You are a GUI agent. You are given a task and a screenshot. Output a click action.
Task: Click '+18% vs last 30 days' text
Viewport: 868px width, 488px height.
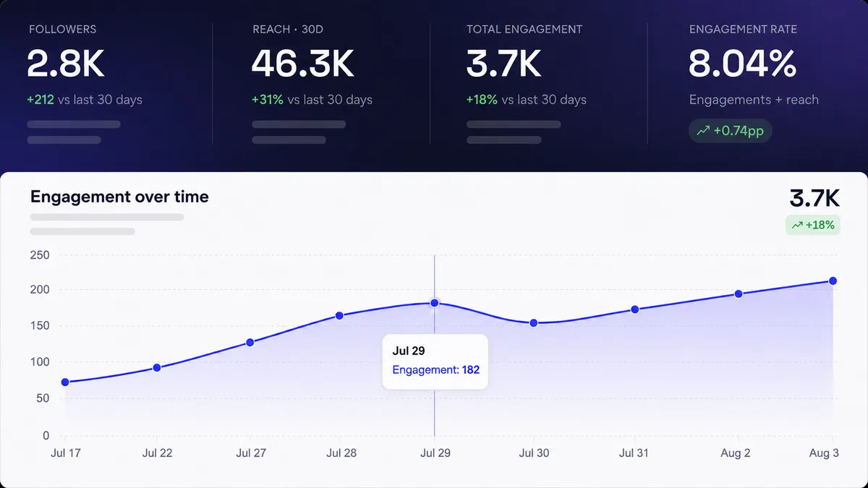click(526, 100)
